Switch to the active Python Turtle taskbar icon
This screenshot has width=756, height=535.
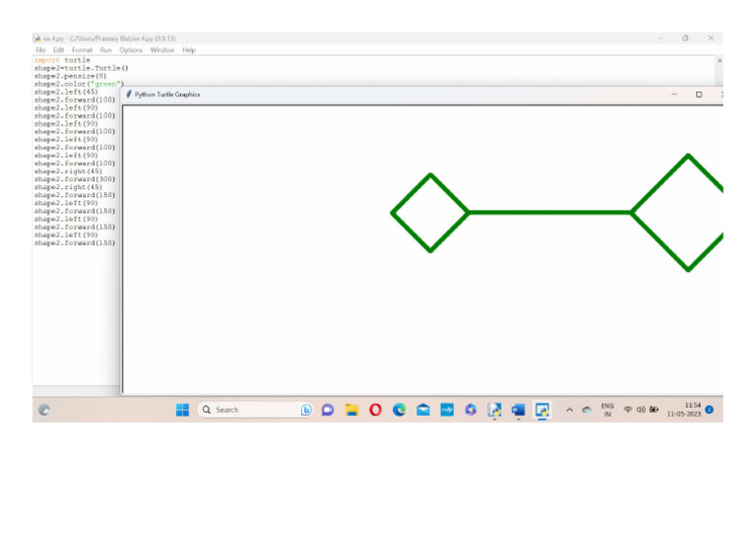tap(542, 410)
